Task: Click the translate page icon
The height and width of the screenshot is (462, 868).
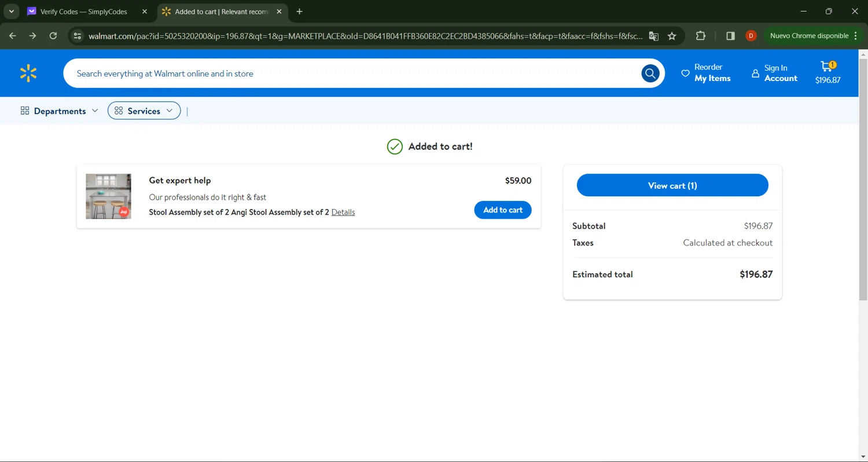Action: [653, 36]
